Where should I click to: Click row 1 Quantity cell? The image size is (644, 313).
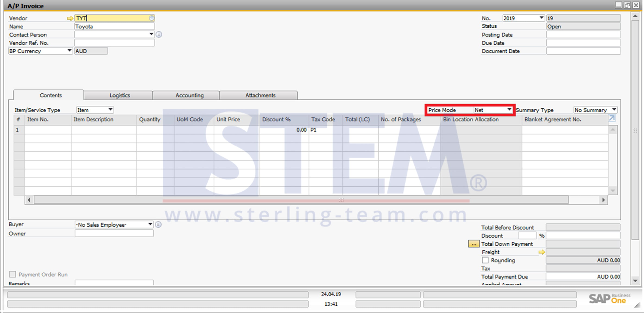point(155,130)
